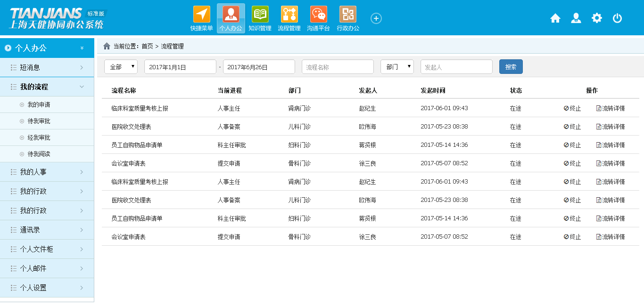Click the 流程名称 search input field

[x=338, y=67]
